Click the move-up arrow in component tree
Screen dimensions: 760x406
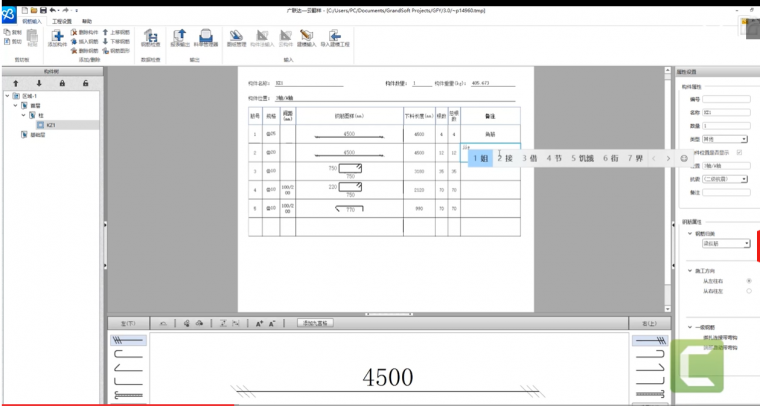coord(15,83)
